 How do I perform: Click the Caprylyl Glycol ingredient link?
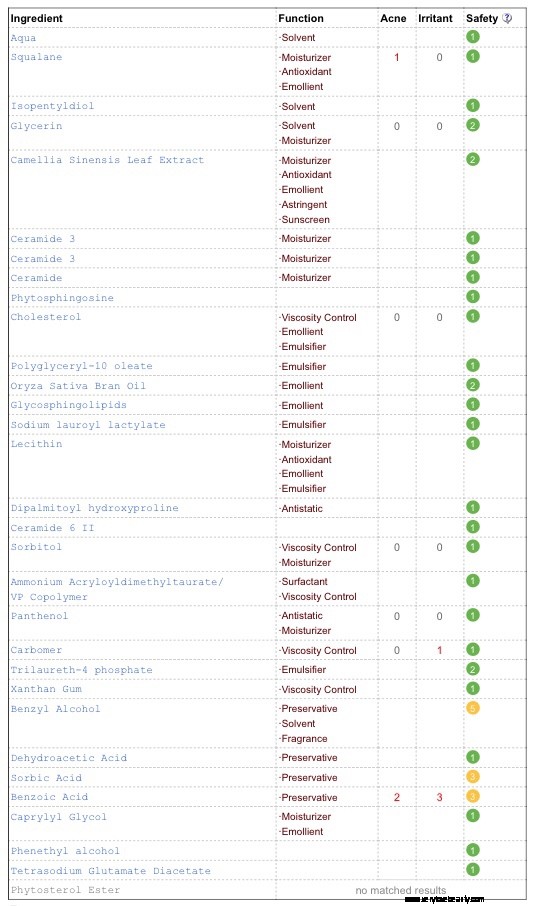point(58,816)
